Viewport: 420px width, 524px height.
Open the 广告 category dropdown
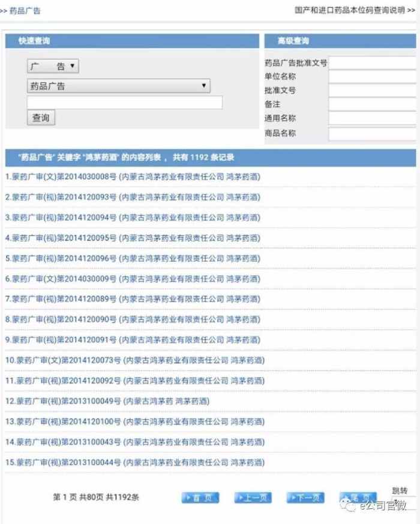53,66
